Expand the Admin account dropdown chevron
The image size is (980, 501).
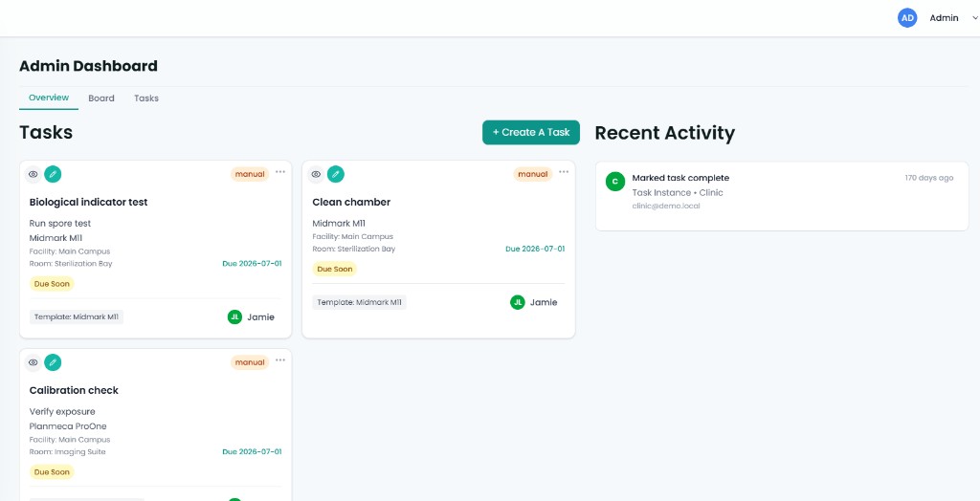(x=975, y=18)
